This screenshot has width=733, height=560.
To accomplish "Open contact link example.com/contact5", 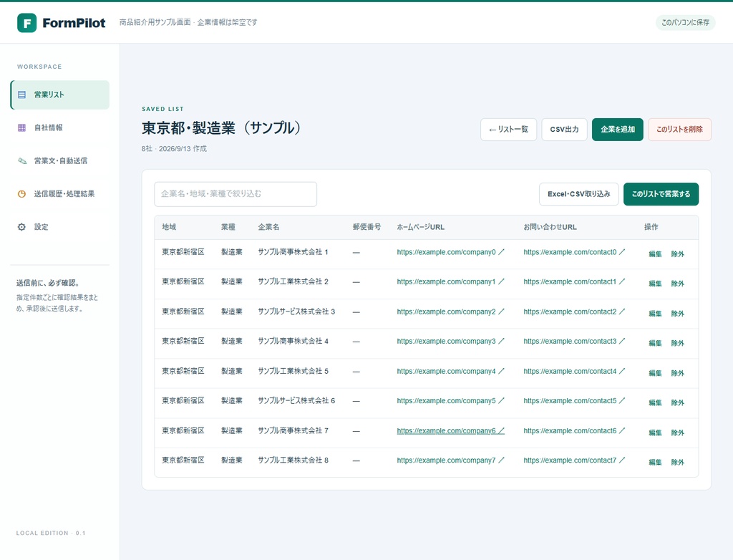I will pyautogui.click(x=575, y=400).
